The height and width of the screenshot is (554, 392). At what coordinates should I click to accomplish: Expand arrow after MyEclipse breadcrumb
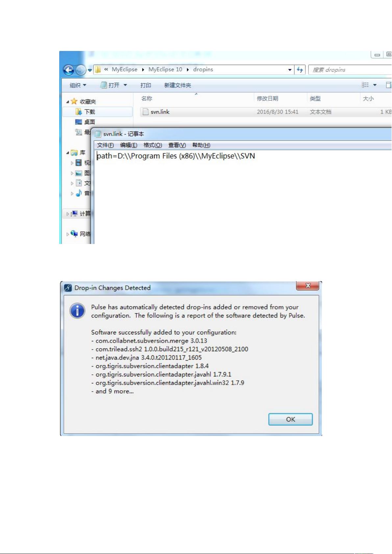[x=143, y=70]
